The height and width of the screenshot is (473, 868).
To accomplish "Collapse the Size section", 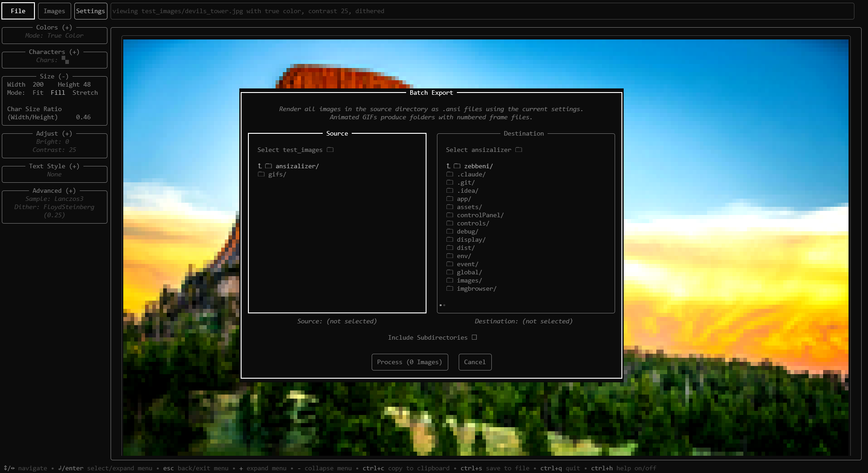I will point(54,76).
